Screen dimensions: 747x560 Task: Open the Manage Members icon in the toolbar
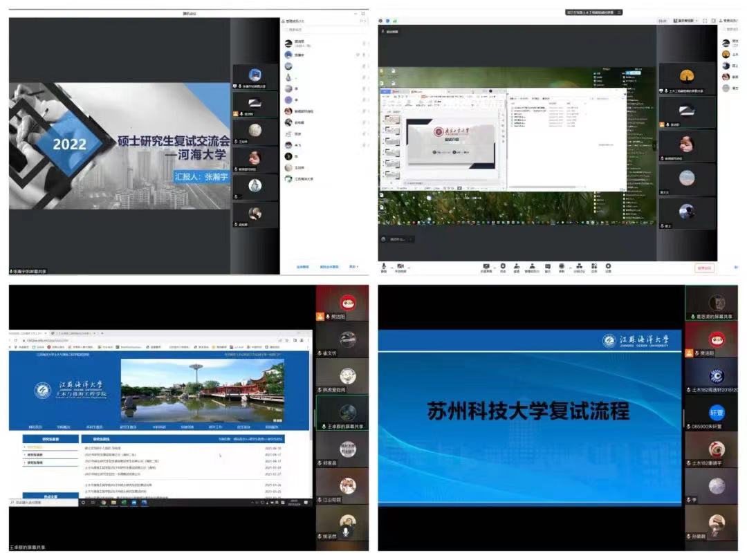[x=532, y=266]
